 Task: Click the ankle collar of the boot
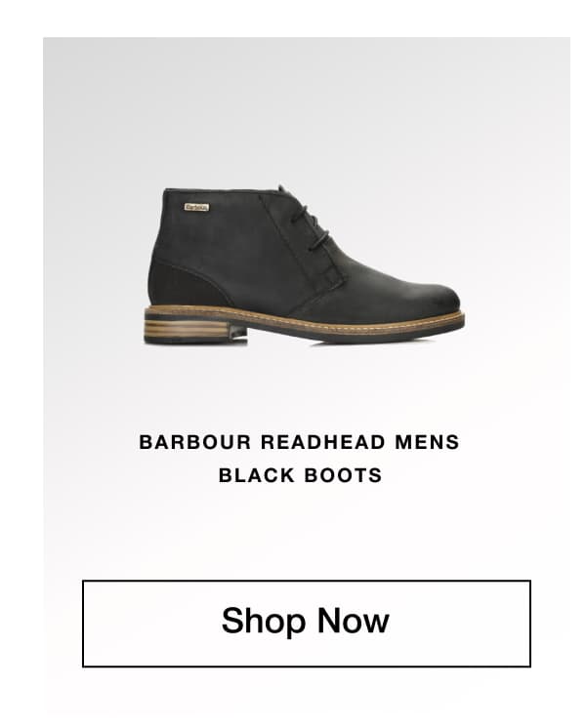pos(219,190)
